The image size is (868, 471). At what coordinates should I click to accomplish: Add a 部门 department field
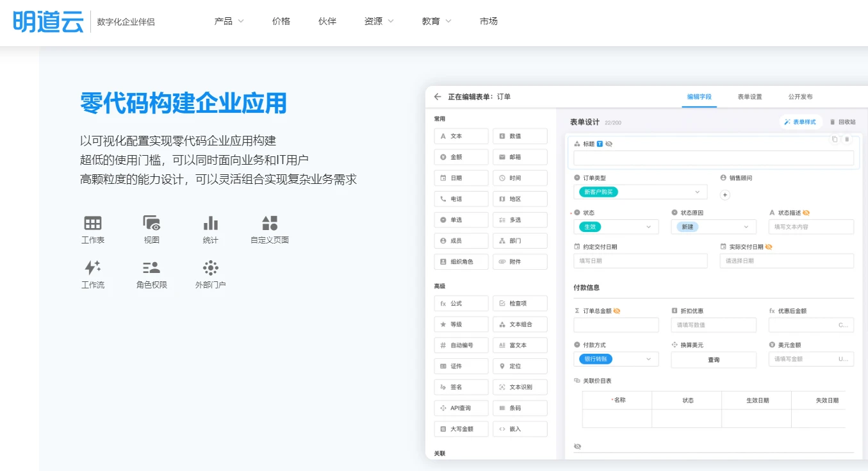click(520, 241)
